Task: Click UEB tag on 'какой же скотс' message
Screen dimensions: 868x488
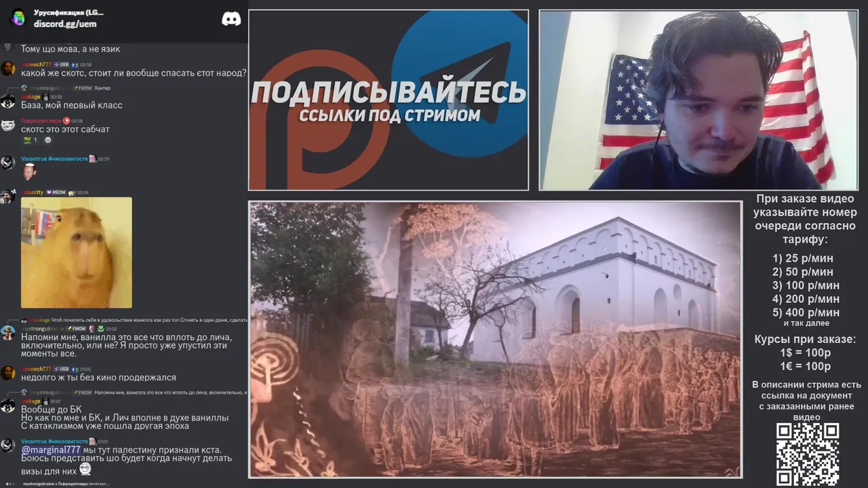Action: [61, 65]
